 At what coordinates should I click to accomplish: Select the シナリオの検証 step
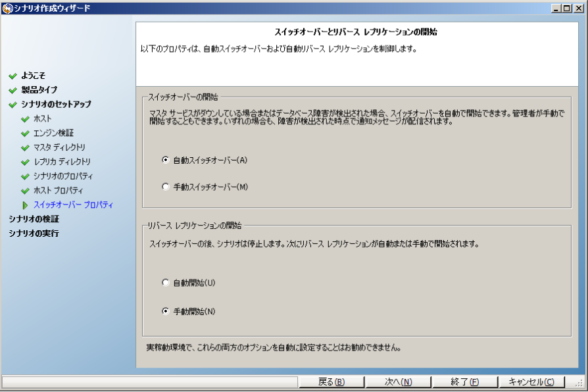pyautogui.click(x=34, y=219)
